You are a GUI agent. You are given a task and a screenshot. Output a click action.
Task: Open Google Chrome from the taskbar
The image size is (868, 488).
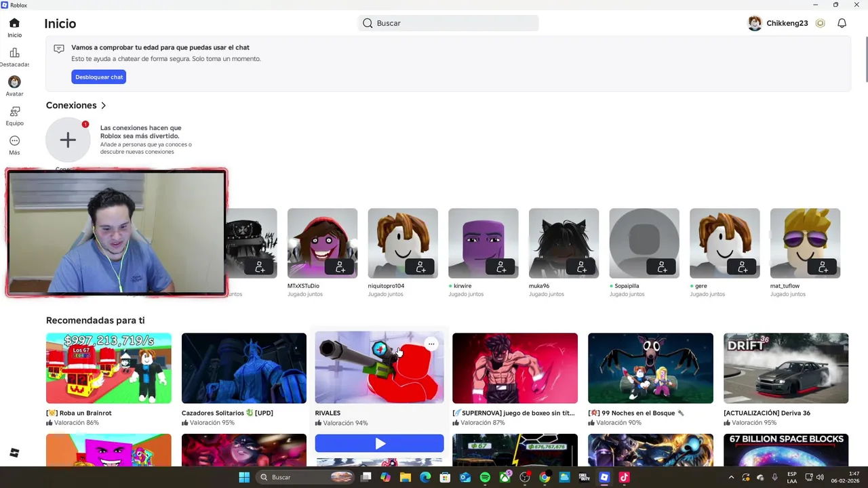point(545,477)
